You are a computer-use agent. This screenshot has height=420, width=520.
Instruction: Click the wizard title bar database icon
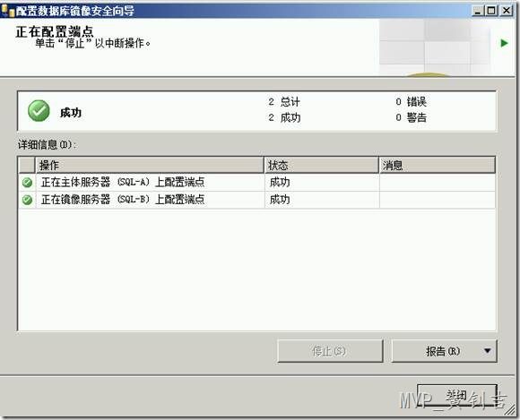[x=8, y=11]
